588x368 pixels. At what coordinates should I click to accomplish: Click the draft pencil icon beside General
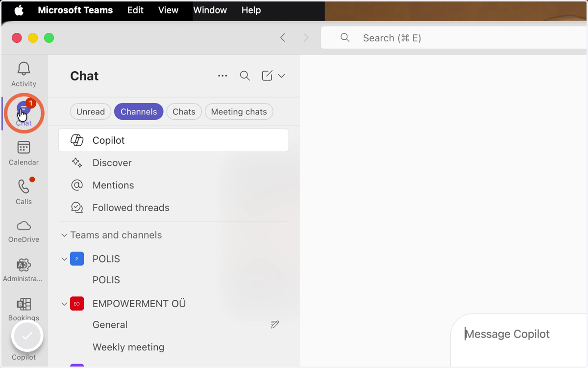pos(275,325)
